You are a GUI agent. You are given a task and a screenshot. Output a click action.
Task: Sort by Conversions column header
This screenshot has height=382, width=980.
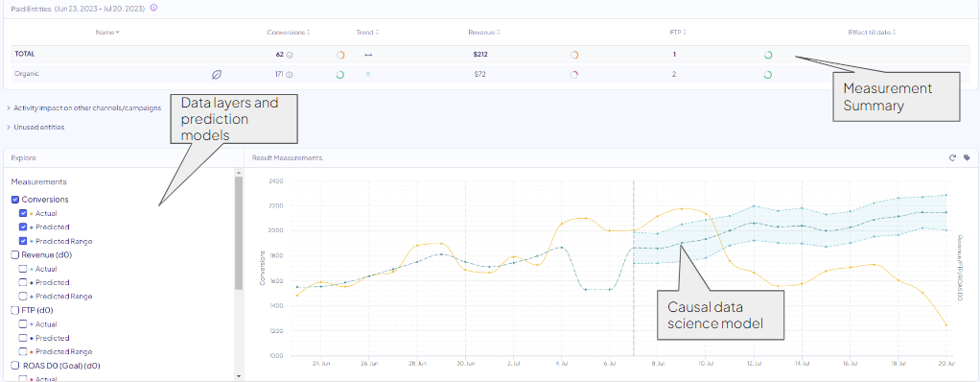288,32
